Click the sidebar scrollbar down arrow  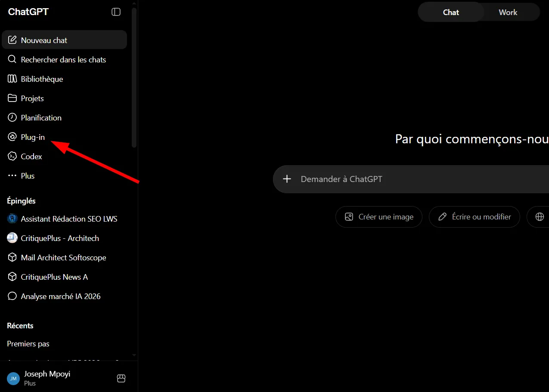point(134,355)
